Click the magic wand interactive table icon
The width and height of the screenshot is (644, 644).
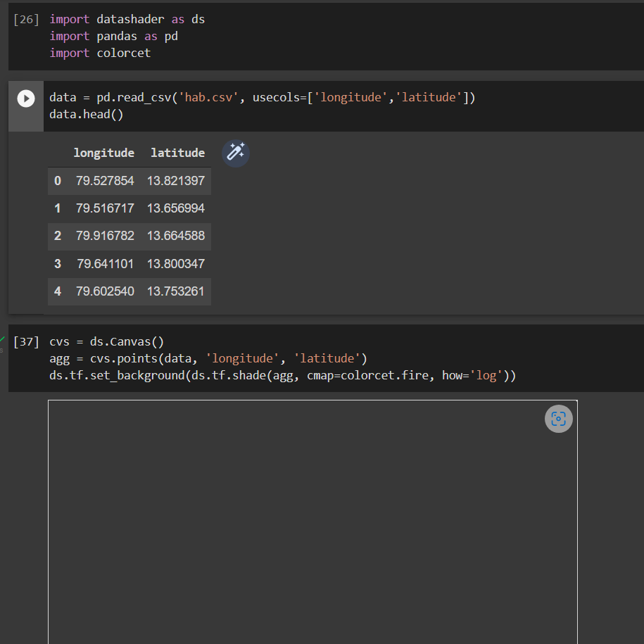coord(236,153)
